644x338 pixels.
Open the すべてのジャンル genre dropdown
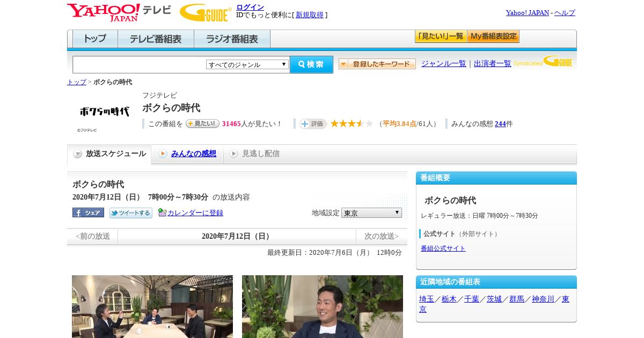247,64
